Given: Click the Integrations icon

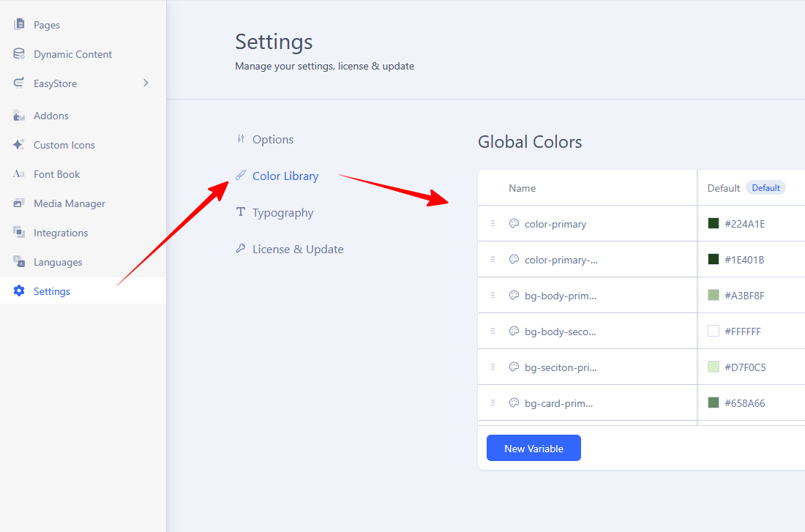Looking at the screenshot, I should (x=19, y=233).
